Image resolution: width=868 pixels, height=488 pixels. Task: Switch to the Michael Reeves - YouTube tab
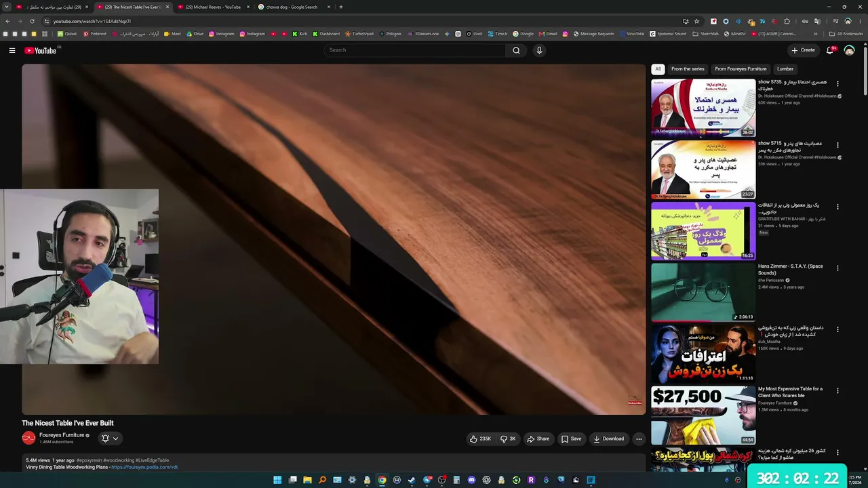click(x=212, y=7)
